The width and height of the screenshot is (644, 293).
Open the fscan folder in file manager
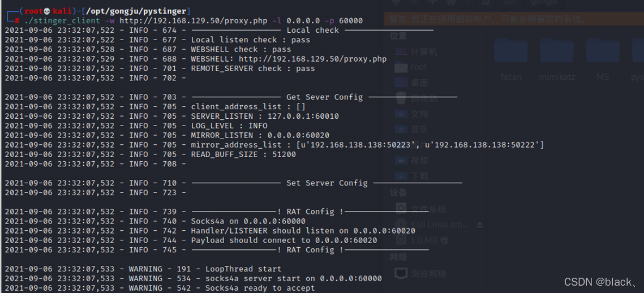pos(511,58)
